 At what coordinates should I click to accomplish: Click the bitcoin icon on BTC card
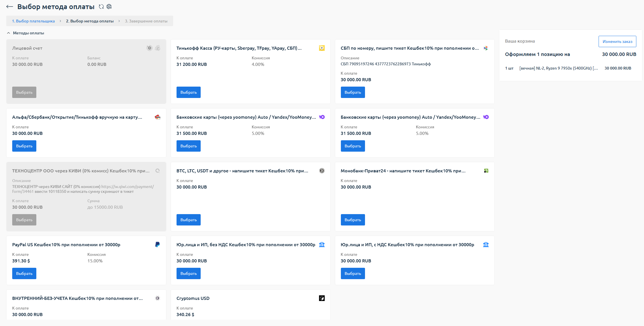click(322, 171)
